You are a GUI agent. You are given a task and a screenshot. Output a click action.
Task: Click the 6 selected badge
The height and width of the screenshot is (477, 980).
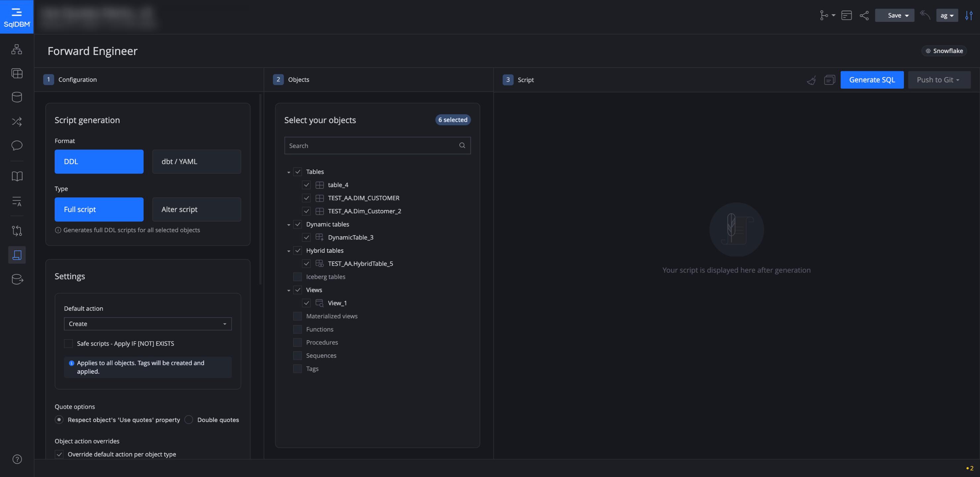453,120
